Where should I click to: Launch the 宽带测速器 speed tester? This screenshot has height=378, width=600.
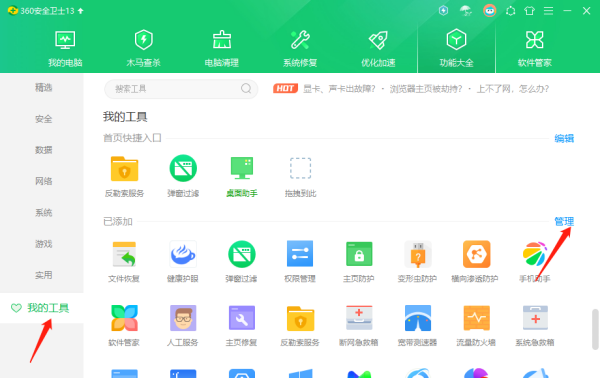click(417, 326)
